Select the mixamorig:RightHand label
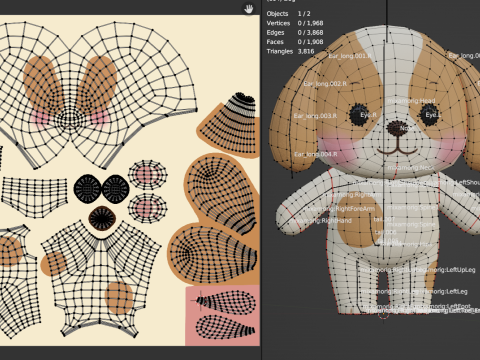This screenshot has width=480, height=360. pos(321,221)
